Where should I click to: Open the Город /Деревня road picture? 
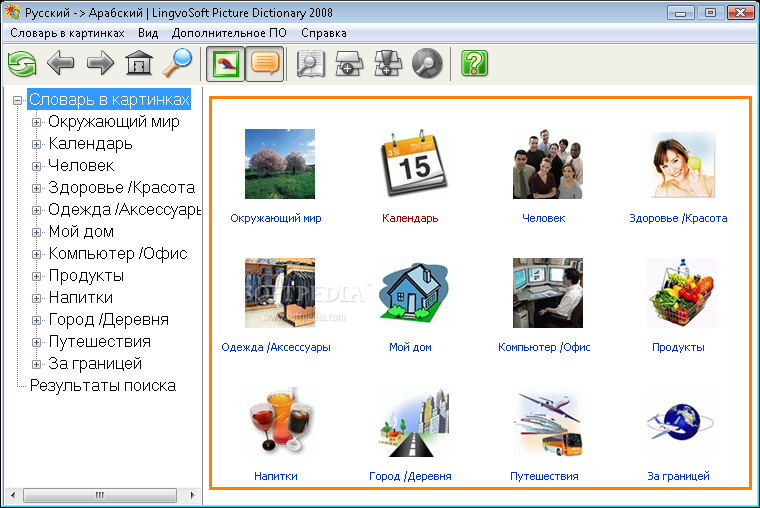(x=413, y=422)
